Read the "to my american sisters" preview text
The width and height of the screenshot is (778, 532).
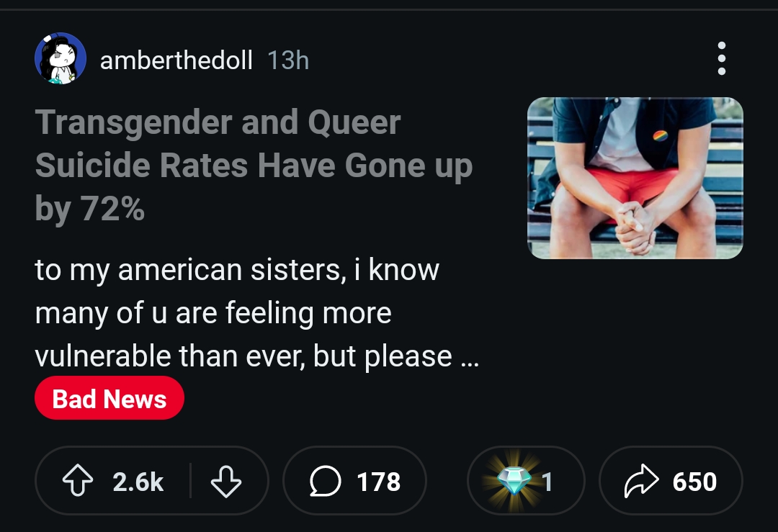coord(236,270)
